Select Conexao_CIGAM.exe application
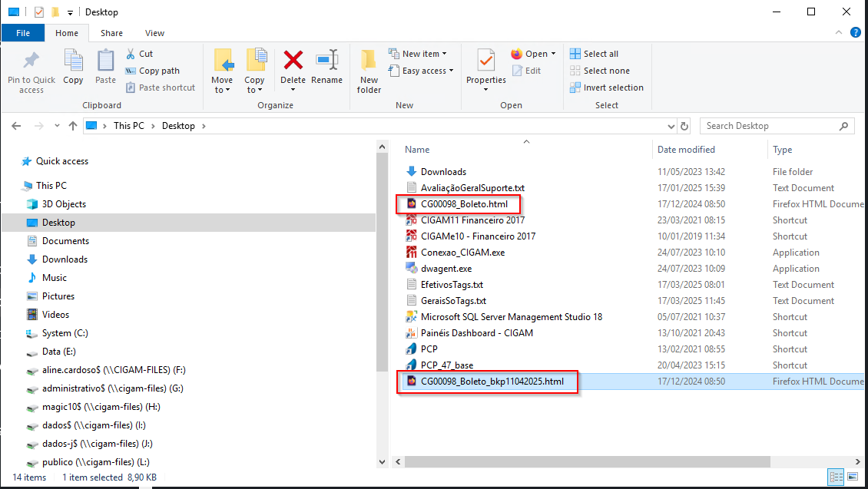 (x=462, y=253)
